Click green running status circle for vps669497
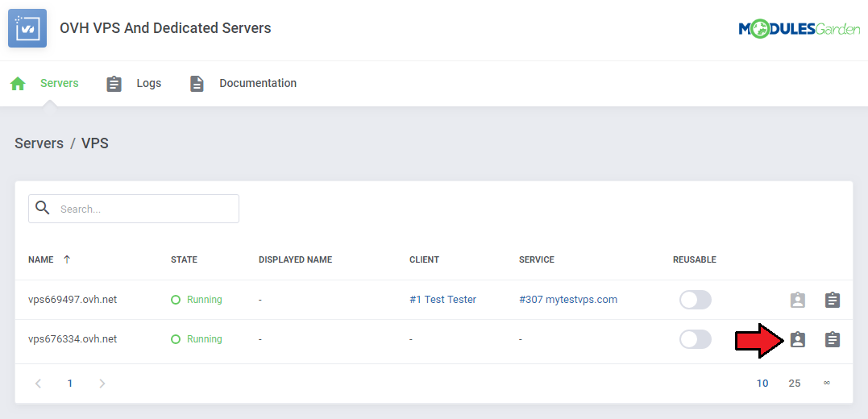The image size is (868, 419). 176,300
